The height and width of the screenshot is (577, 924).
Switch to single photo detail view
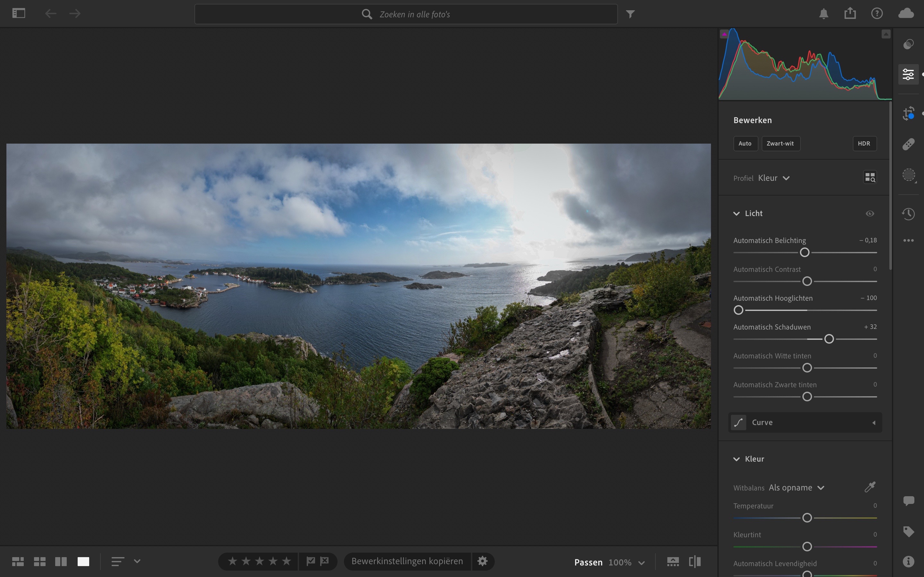pyautogui.click(x=83, y=562)
